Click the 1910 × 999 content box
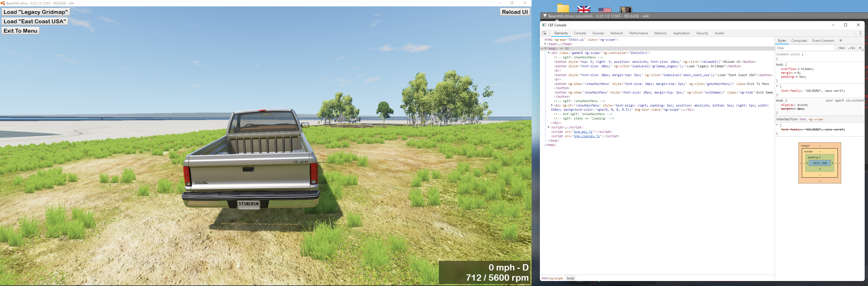868x286 pixels. click(x=820, y=163)
